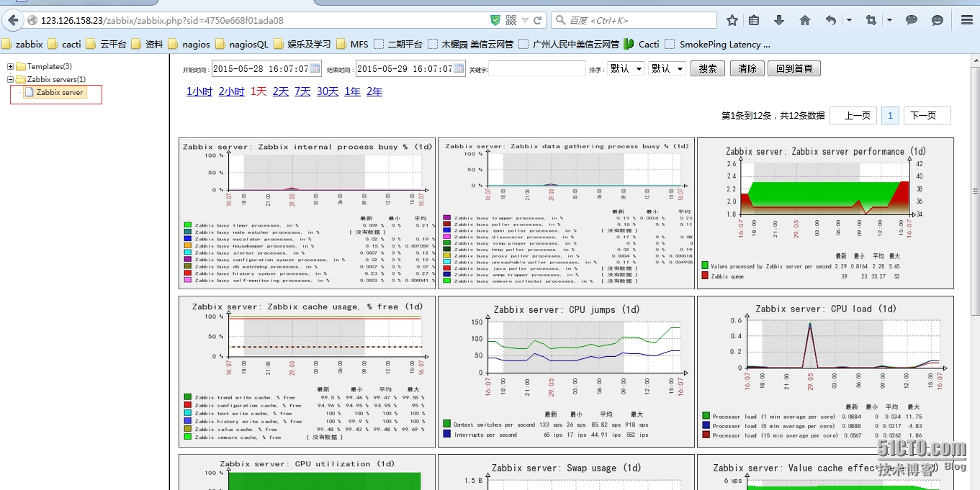Click the chat bubble icon in the toolbar
This screenshot has height=490, width=980.
911,21
